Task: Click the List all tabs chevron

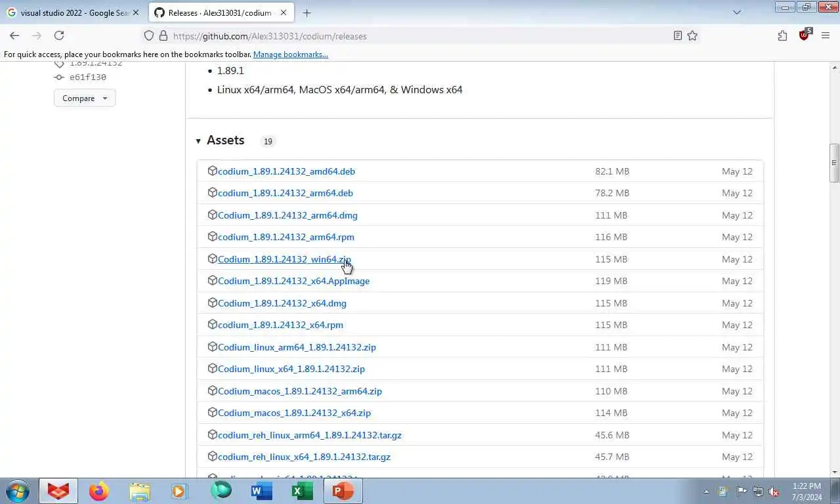Action: point(737,12)
